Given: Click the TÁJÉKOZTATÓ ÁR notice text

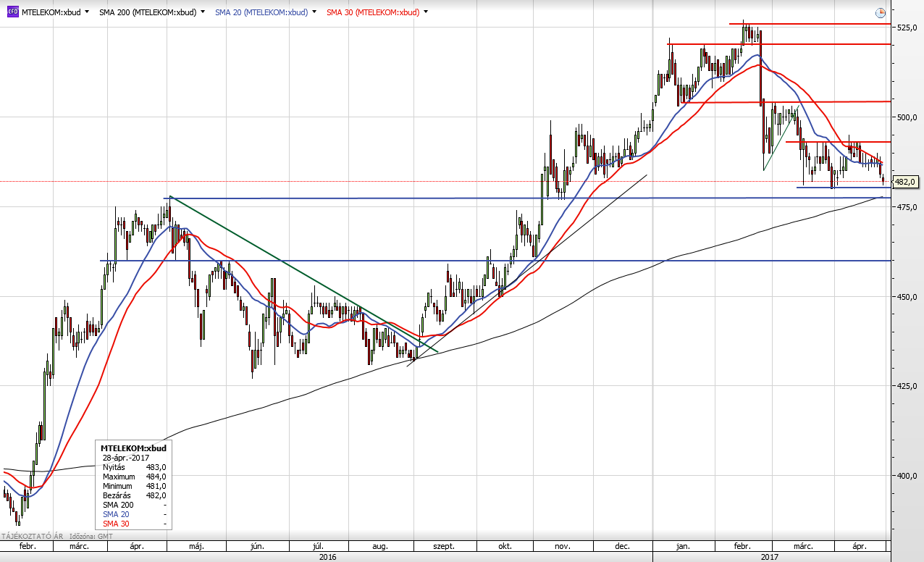Looking at the screenshot, I should [x=33, y=536].
